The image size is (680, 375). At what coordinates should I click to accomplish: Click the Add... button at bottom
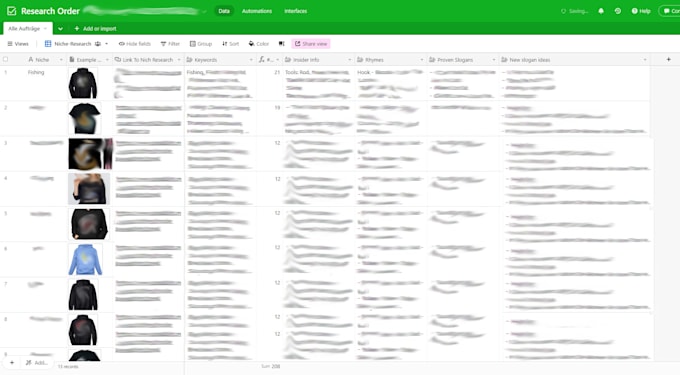(36, 362)
